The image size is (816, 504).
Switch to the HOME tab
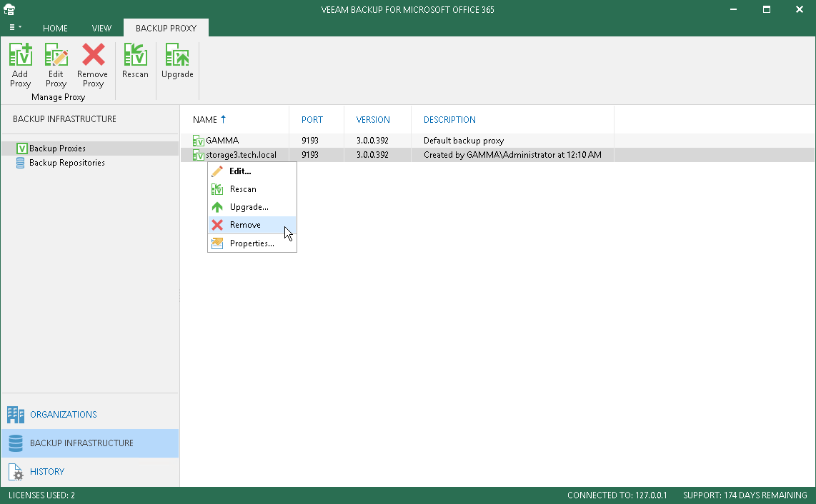(55, 28)
